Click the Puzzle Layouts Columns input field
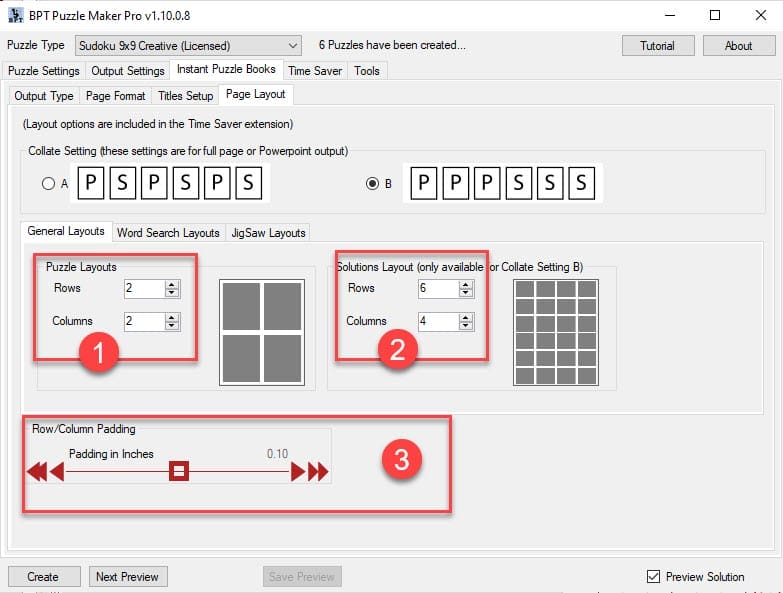The image size is (783, 593). tap(143, 321)
